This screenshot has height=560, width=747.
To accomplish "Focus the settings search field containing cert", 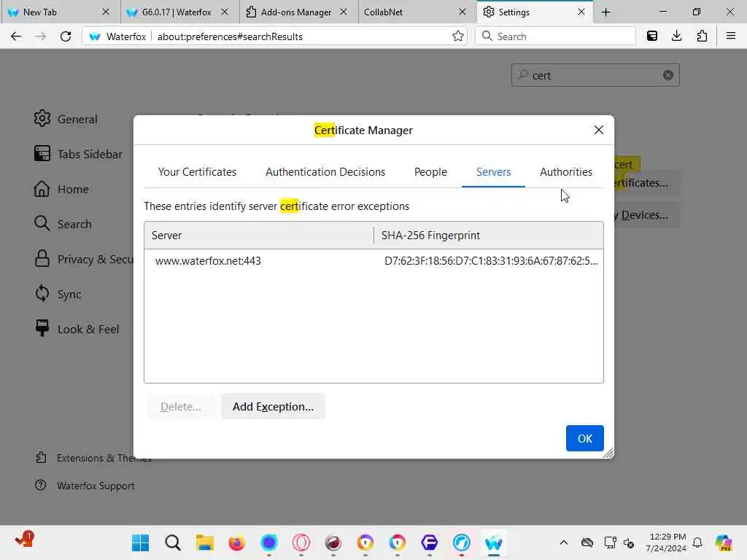I will click(x=595, y=75).
